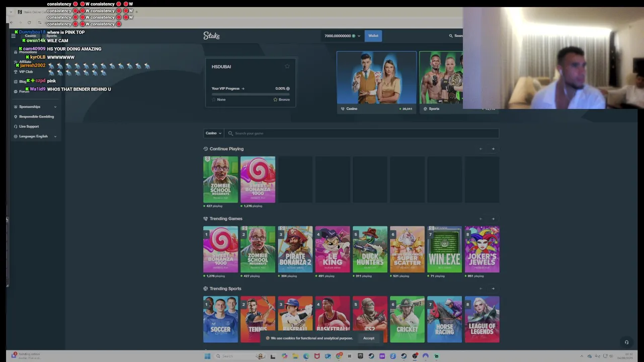Show hidden tray icons chevron

point(582,356)
